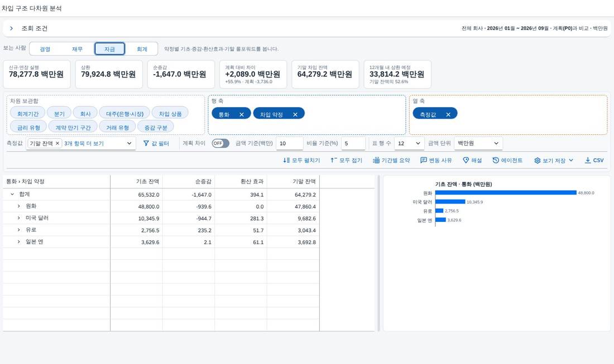614x364 pixels.
Task: Toggle the 계획 차이 switch on
Action: coord(220,143)
